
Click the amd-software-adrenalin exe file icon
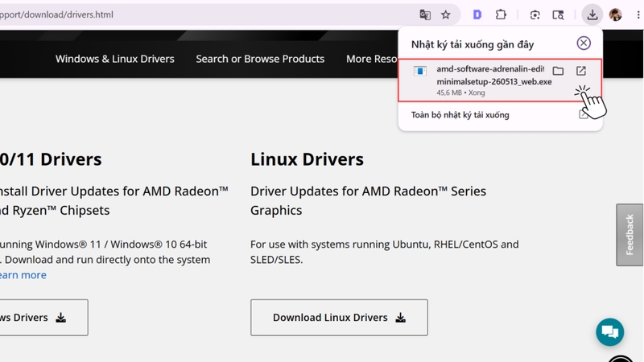[x=419, y=71]
